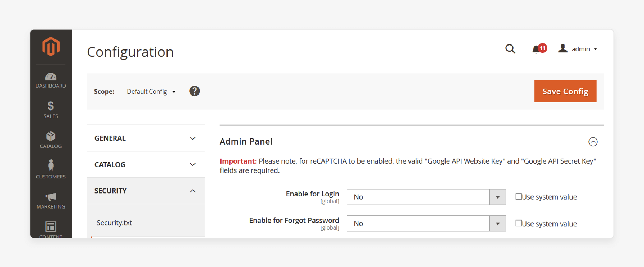Open the Enable for Login dropdown
The height and width of the screenshot is (267, 644).
click(426, 197)
